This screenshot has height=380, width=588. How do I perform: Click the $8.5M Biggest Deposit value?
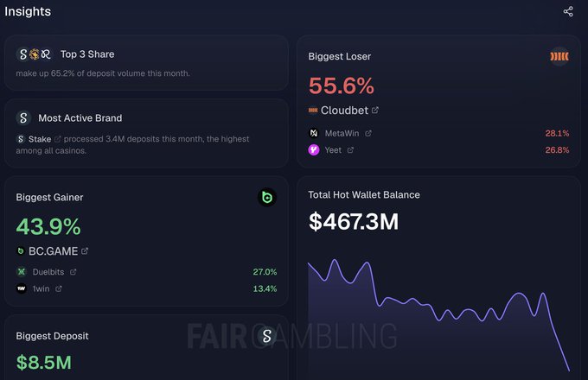pyautogui.click(x=44, y=363)
